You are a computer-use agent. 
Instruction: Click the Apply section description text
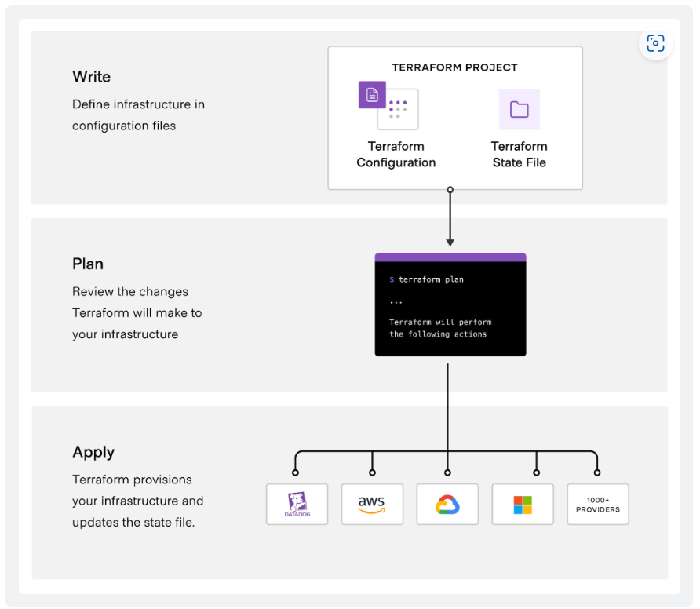coord(137,501)
